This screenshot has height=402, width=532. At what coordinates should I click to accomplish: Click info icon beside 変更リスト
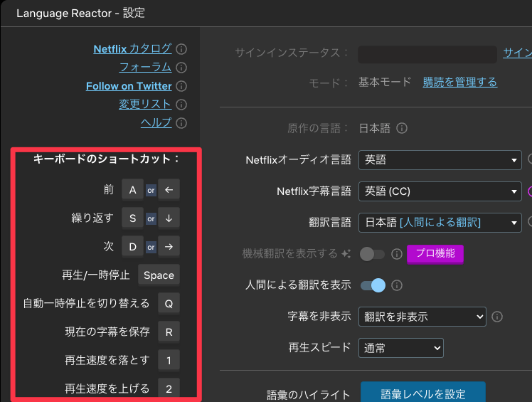point(181,104)
